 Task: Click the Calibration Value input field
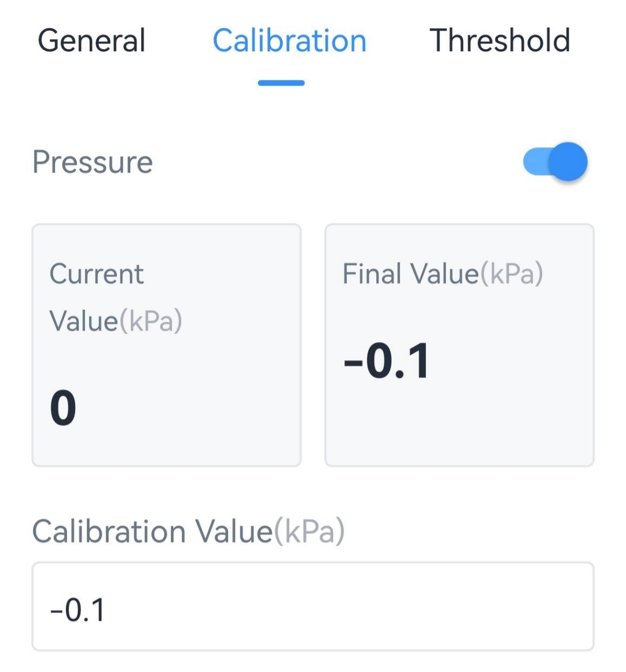312,606
